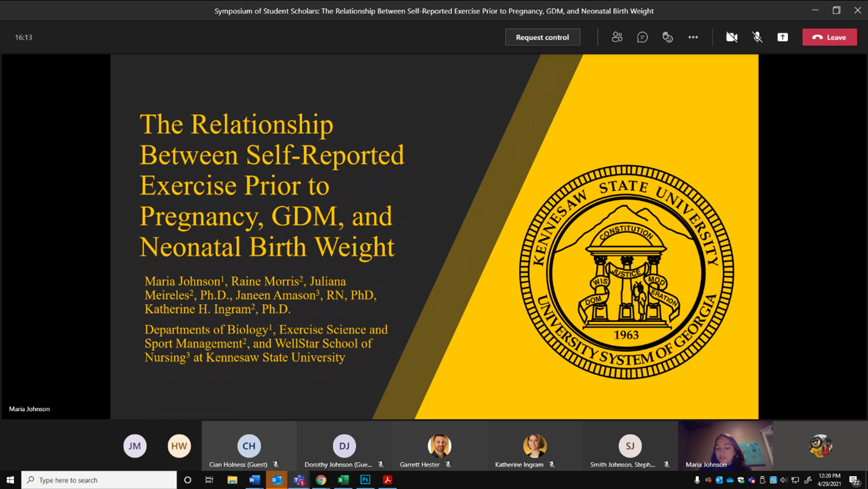Open Excel from the taskbar
Screen dimensions: 868x489
[x=343, y=480]
